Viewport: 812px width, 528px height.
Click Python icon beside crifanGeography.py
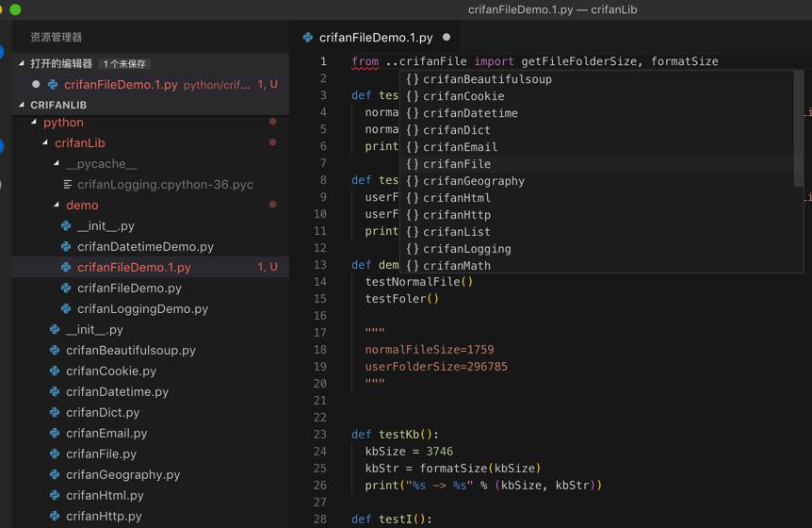[55, 474]
